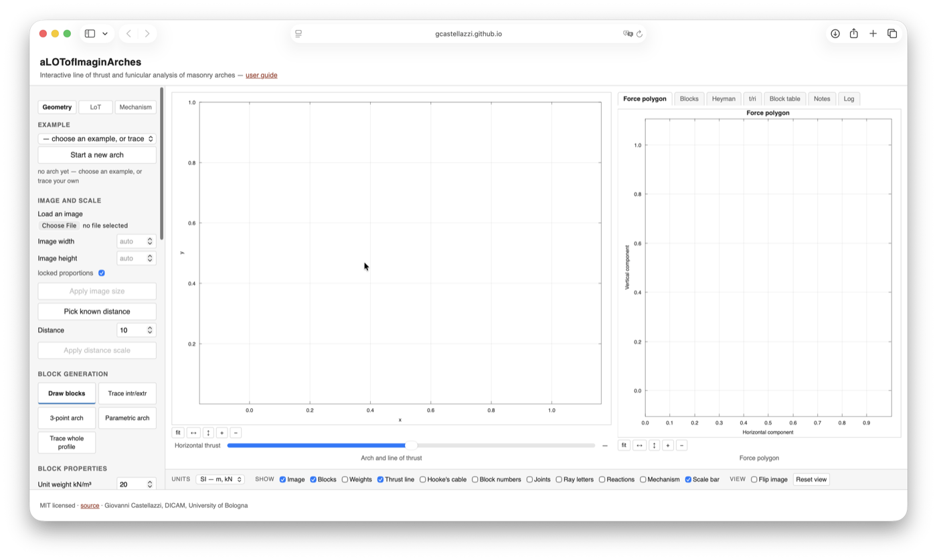
Task: Enable the Weights checkbox
Action: pos(345,480)
